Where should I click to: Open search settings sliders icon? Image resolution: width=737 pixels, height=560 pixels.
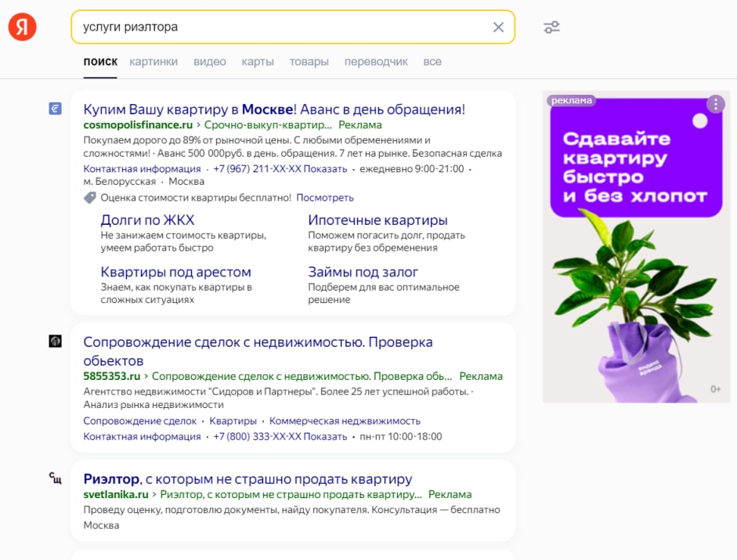click(552, 27)
